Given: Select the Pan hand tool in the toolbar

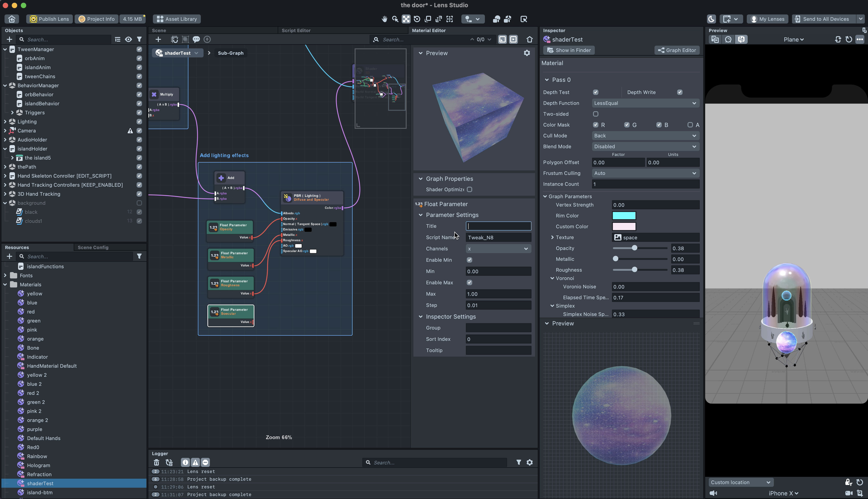Looking at the screenshot, I should point(384,19).
